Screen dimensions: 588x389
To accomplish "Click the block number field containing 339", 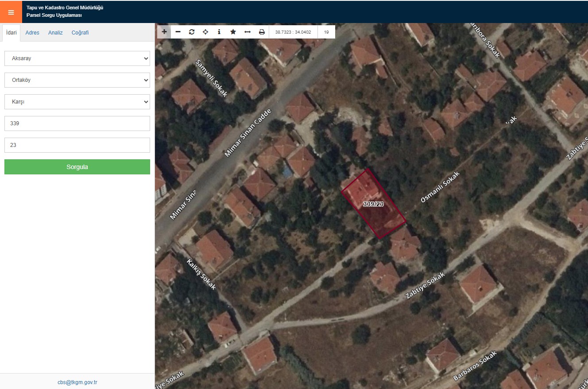I will (77, 123).
